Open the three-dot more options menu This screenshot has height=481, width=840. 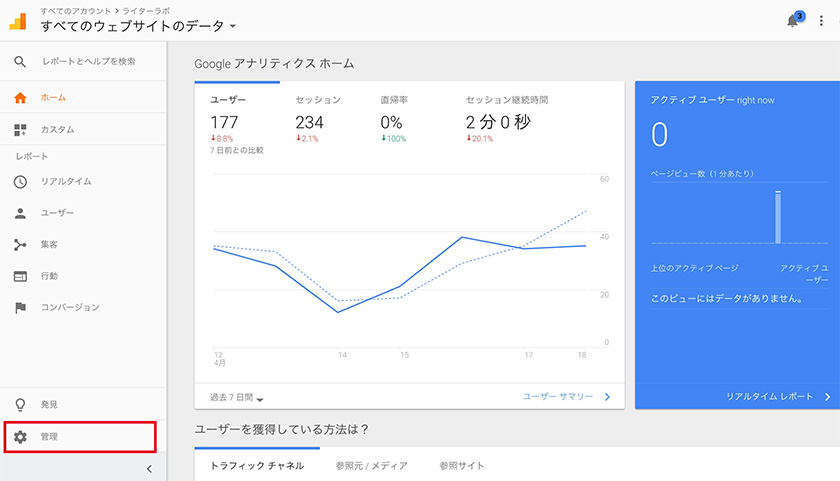821,21
